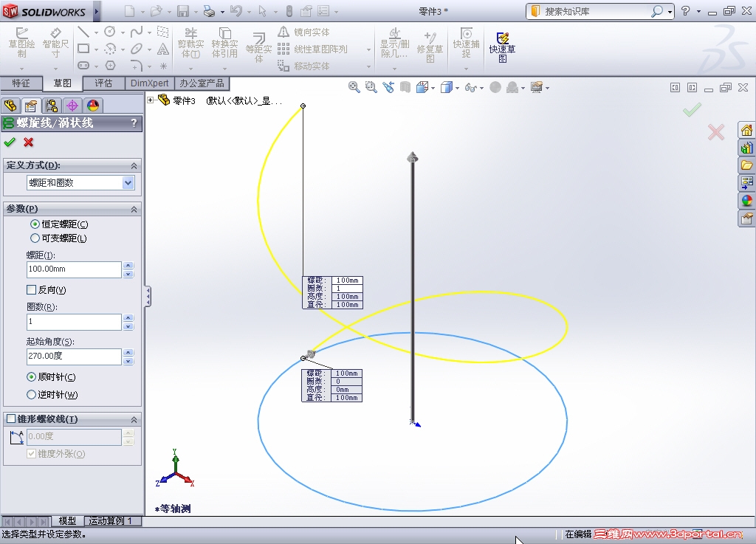Screen dimensions: 756x544
Task: Confirm helix with green OK checkmark
Action: (10, 142)
